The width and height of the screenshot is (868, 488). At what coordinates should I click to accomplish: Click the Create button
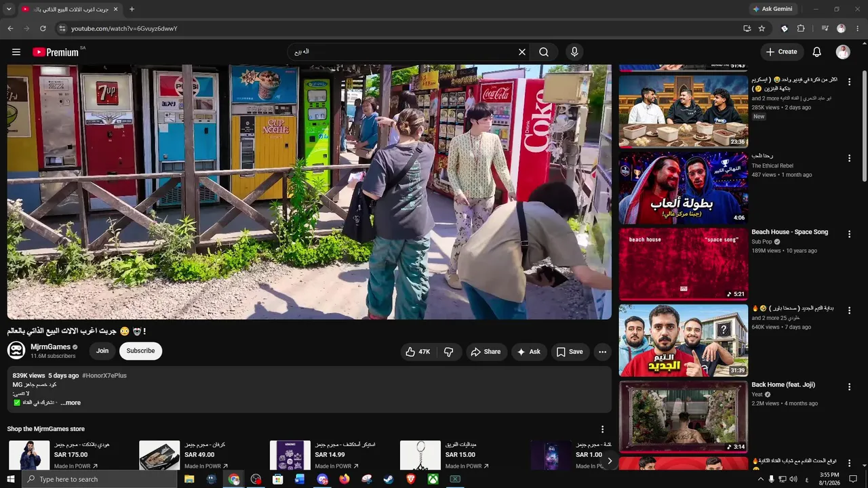781,52
